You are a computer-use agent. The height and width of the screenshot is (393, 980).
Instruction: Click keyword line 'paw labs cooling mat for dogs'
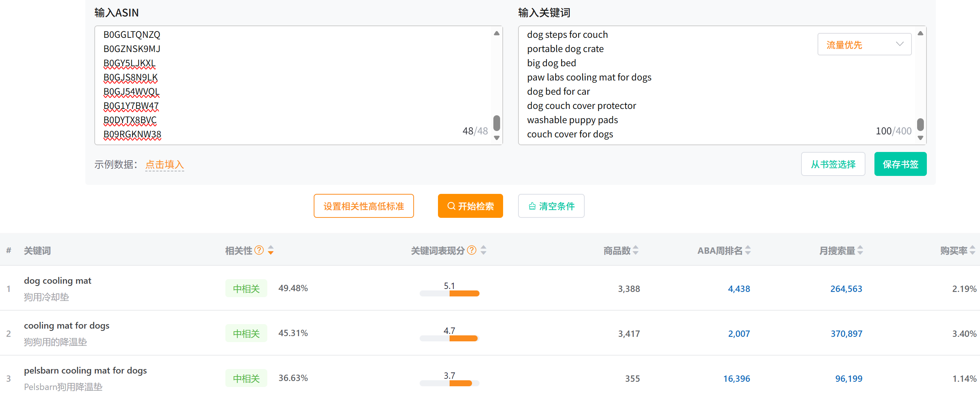589,77
